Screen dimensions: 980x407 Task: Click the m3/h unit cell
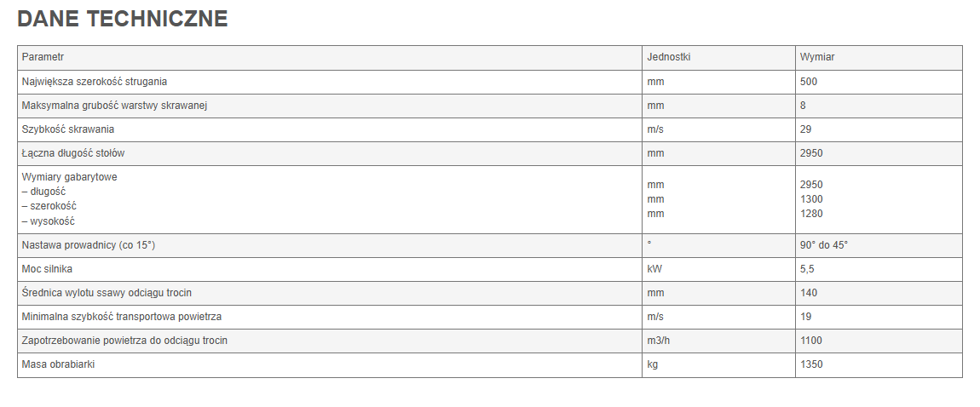click(x=660, y=341)
